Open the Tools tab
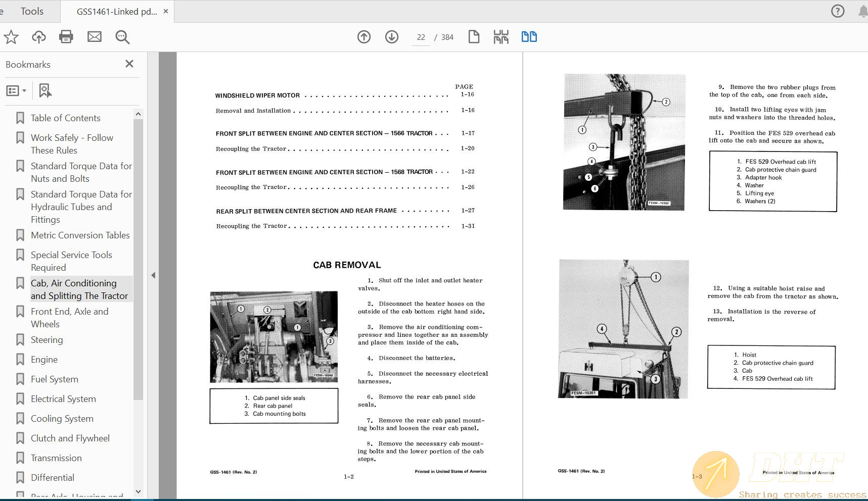Screen dimensions: 868x501 (32, 11)
